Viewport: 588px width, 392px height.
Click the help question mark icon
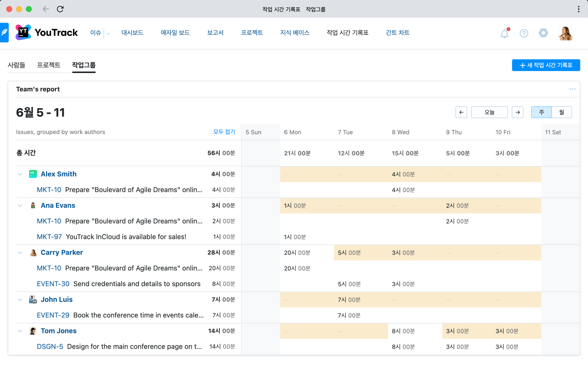pos(524,33)
